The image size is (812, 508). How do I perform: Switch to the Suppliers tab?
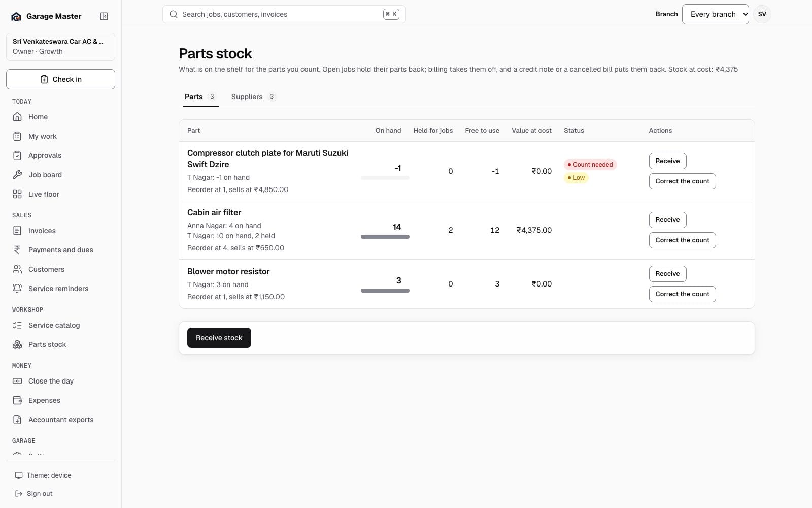point(253,97)
